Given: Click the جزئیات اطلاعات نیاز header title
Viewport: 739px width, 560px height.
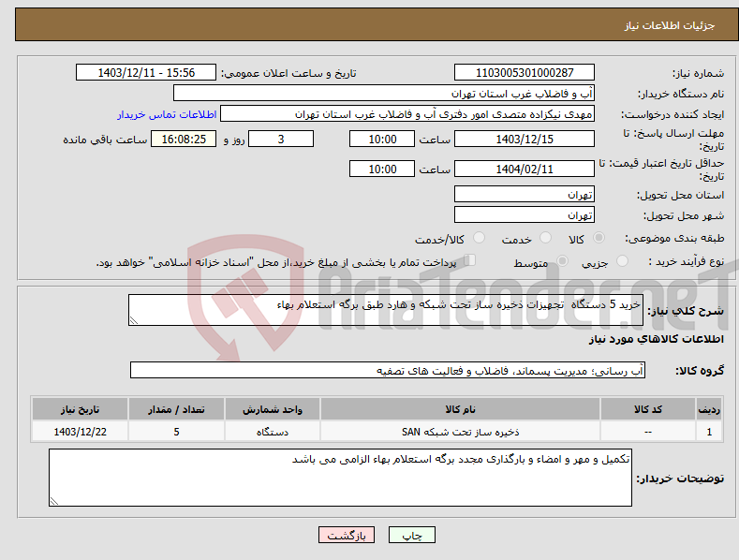Looking at the screenshot, I should point(670,25).
